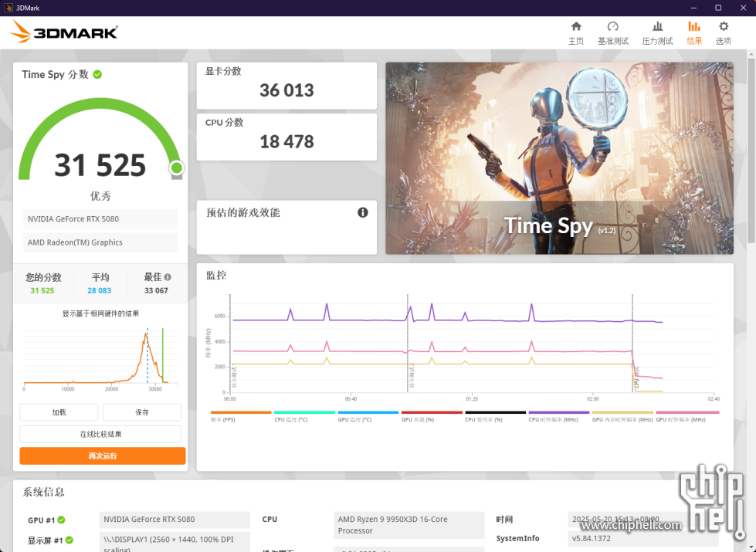Click the 加载 load button
Image resolution: width=756 pixels, height=552 pixels.
(59, 412)
